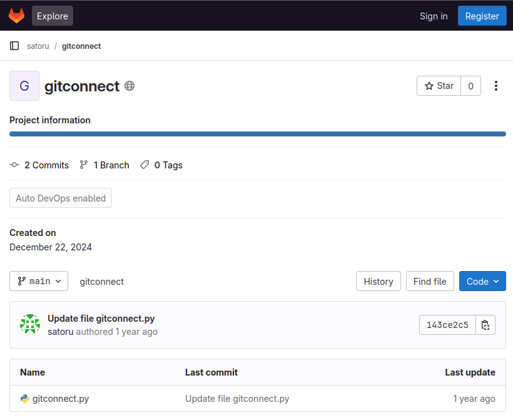Expand the main branch selector dropdown
The width and height of the screenshot is (513, 420).
pyautogui.click(x=39, y=281)
